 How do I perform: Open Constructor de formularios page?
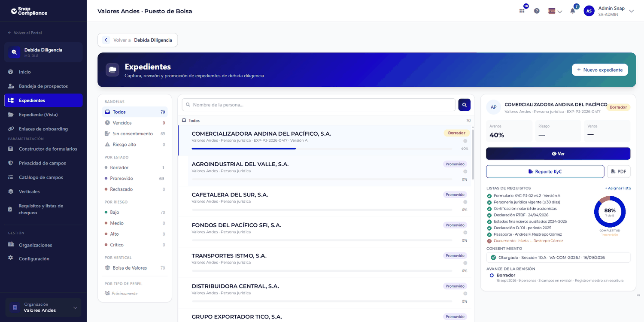click(43, 149)
